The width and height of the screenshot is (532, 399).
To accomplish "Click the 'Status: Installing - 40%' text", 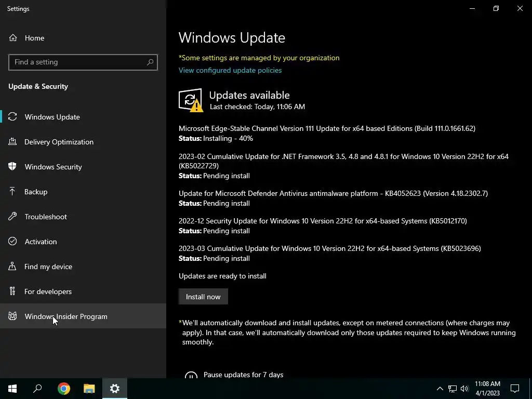I will point(216,138).
